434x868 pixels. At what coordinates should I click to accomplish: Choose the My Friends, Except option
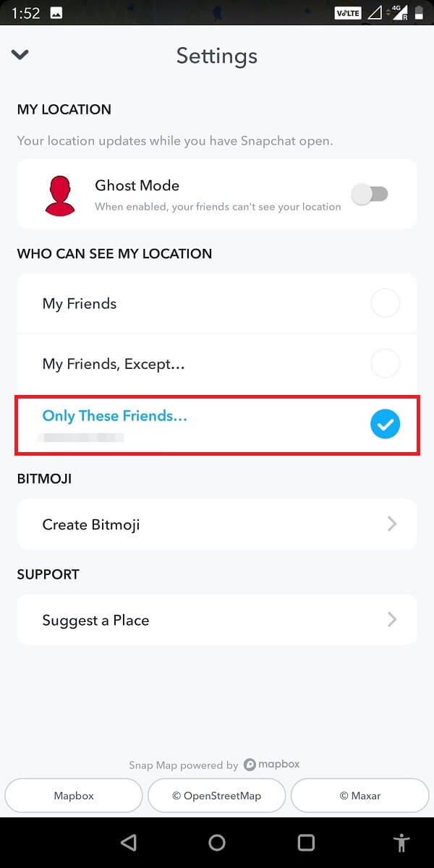click(386, 363)
